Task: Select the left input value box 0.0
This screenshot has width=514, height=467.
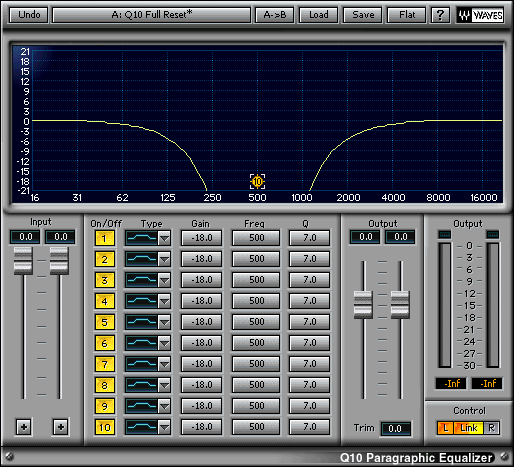Action: pos(25,237)
